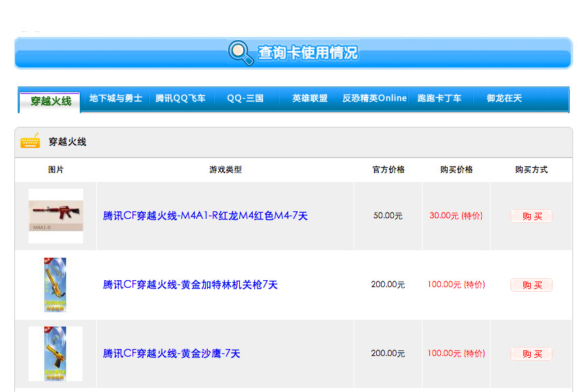The width and height of the screenshot is (584, 392).
Task: Switch to the 地下城与勇士 tab
Action: tap(115, 98)
